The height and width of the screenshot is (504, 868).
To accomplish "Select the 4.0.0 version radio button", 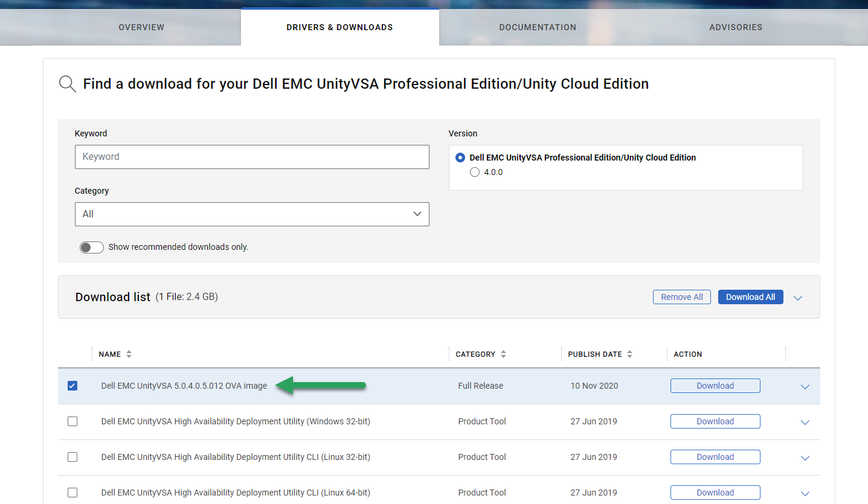I will point(475,172).
